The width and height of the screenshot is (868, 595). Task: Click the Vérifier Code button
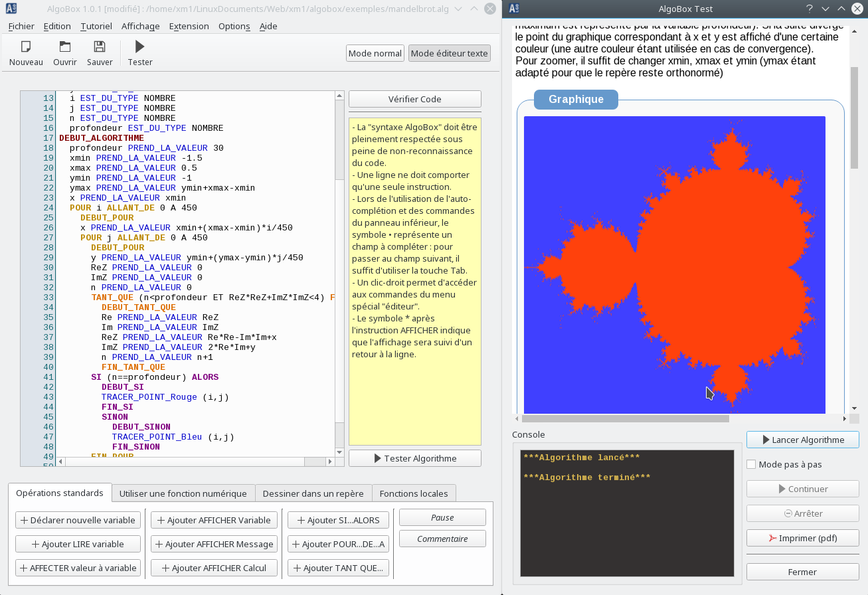(414, 99)
